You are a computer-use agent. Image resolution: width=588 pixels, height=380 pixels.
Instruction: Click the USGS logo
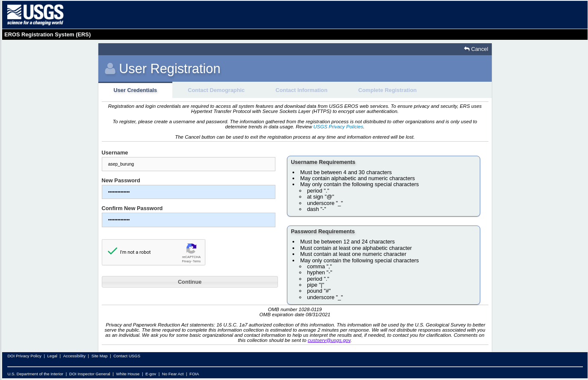(x=35, y=15)
